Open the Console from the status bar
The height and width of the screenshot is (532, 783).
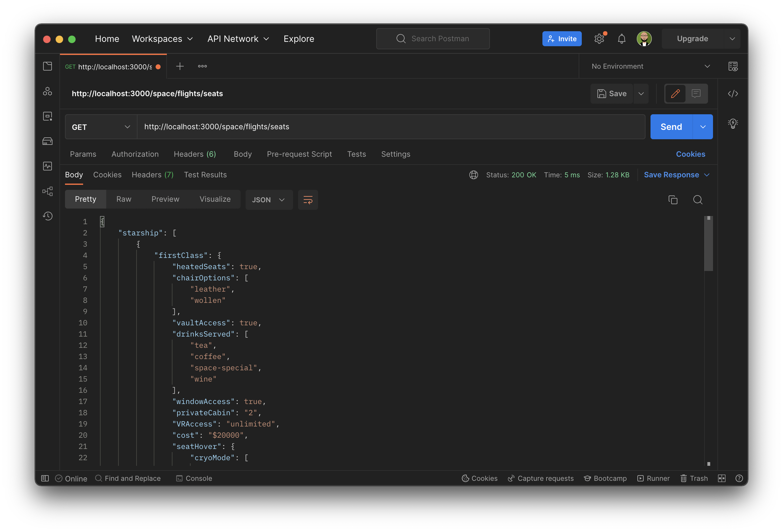[194, 478]
